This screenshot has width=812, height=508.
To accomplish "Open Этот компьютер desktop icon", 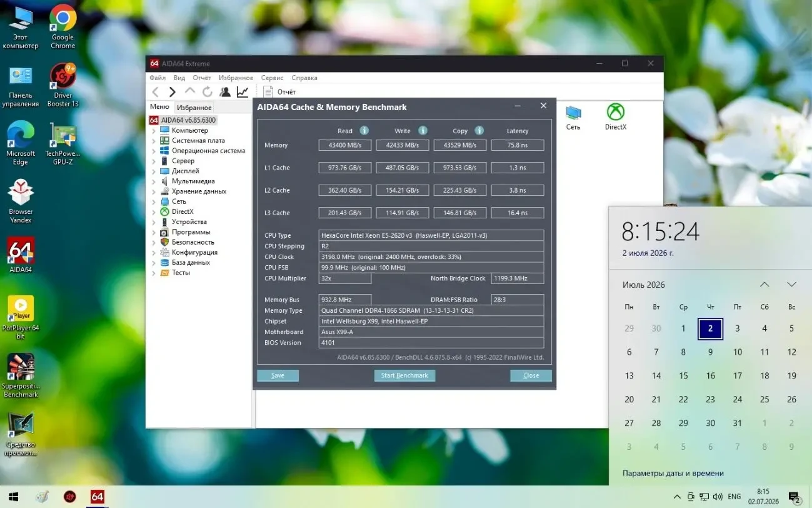I will click(20, 27).
